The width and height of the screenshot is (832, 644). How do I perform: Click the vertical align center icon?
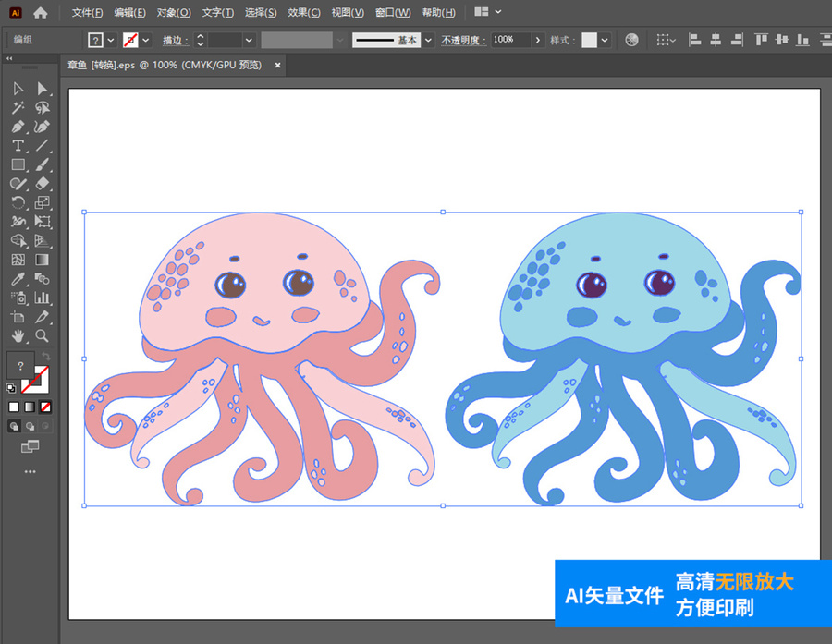[x=781, y=40]
